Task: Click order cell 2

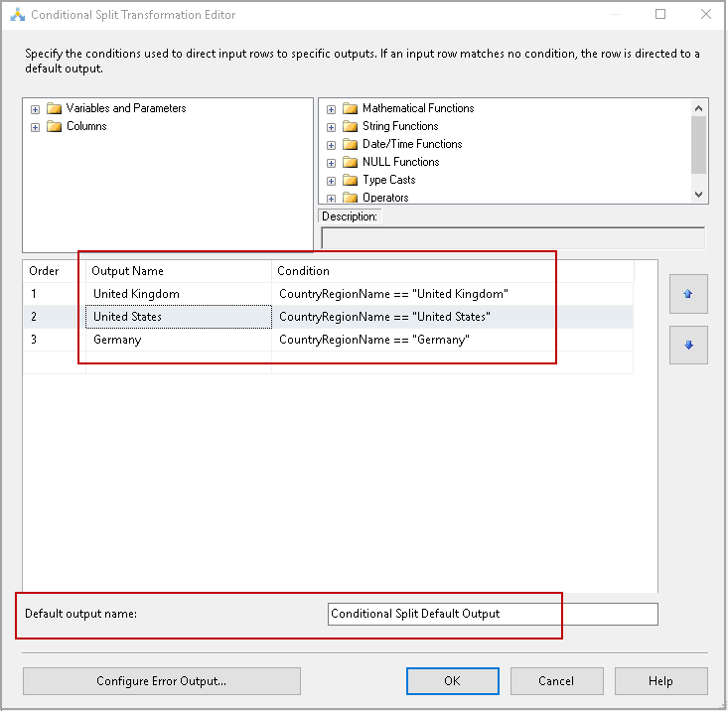Action: [55, 317]
